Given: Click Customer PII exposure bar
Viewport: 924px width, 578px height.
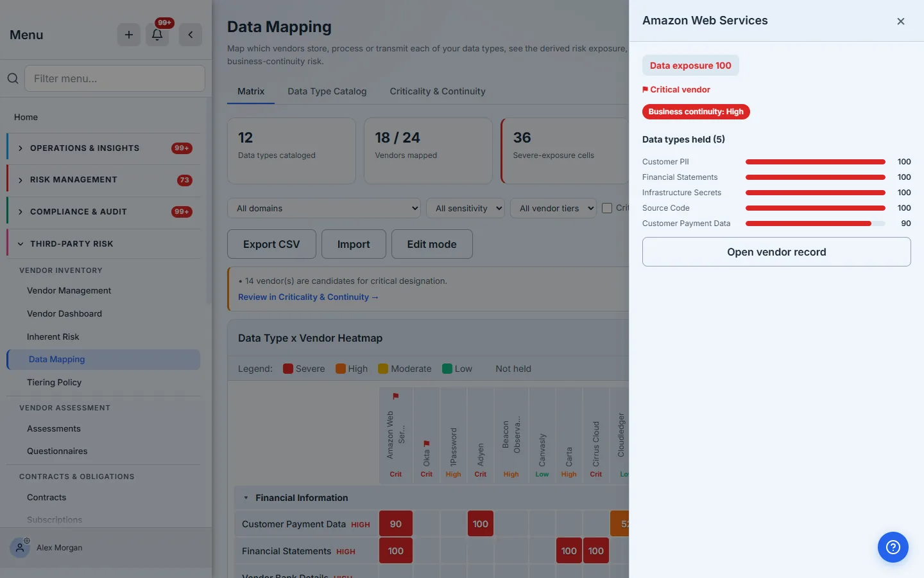Looking at the screenshot, I should click(816, 162).
